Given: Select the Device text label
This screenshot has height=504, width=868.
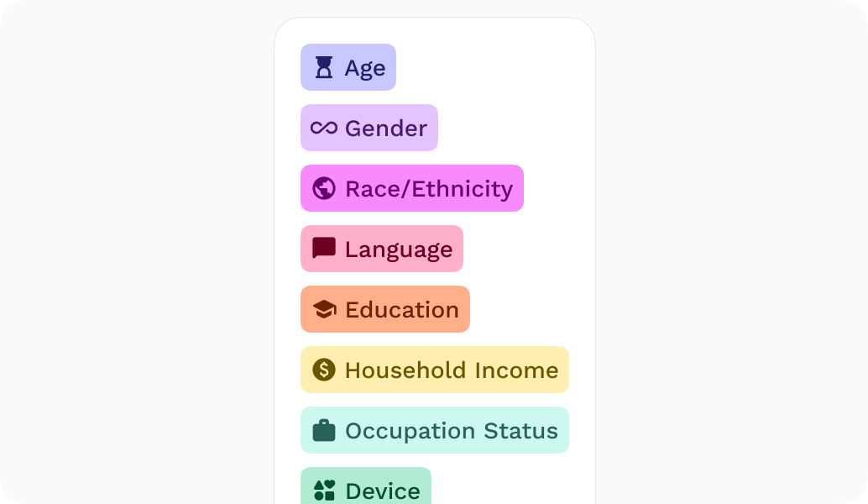Looking at the screenshot, I should 383,491.
